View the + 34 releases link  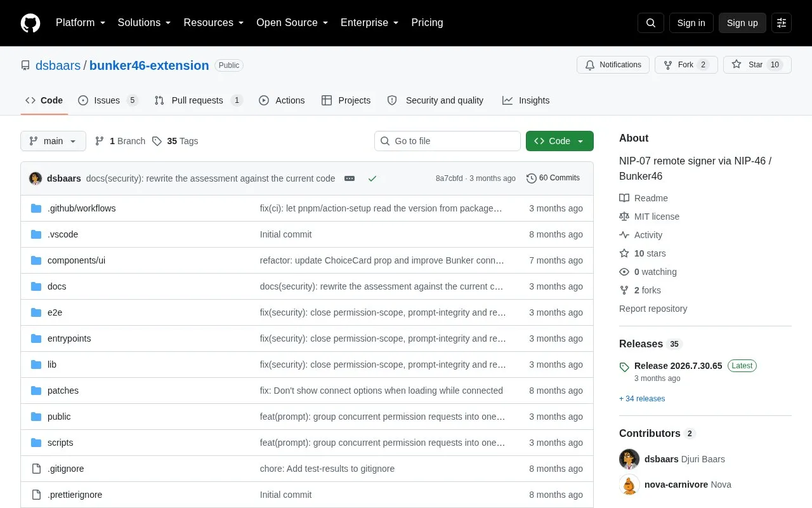pos(642,399)
